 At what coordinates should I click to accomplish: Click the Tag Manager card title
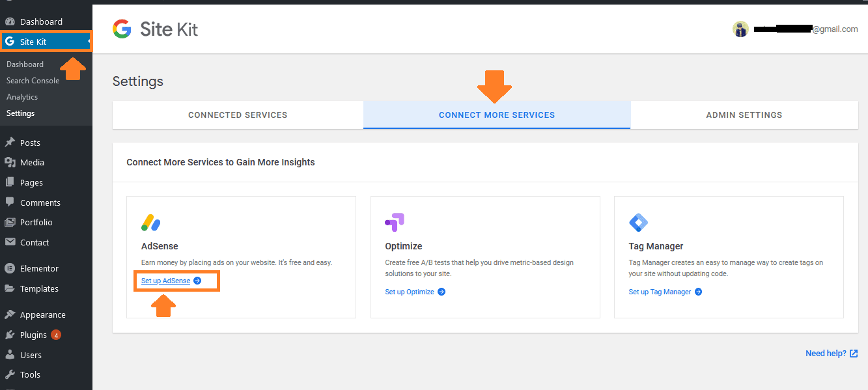[x=656, y=246]
